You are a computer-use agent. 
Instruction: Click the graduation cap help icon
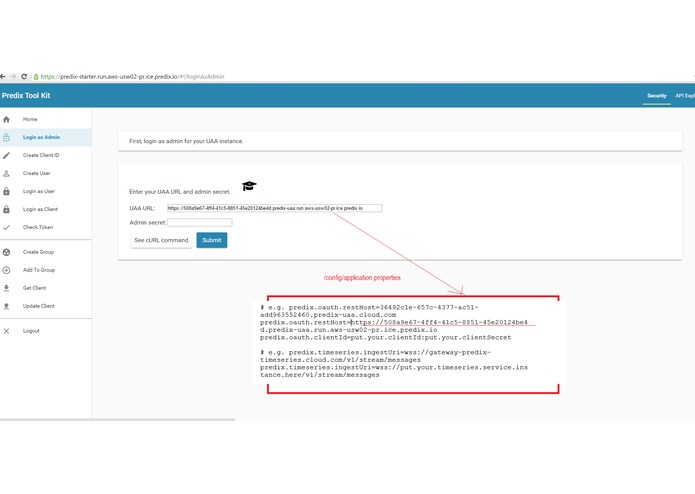[249, 186]
